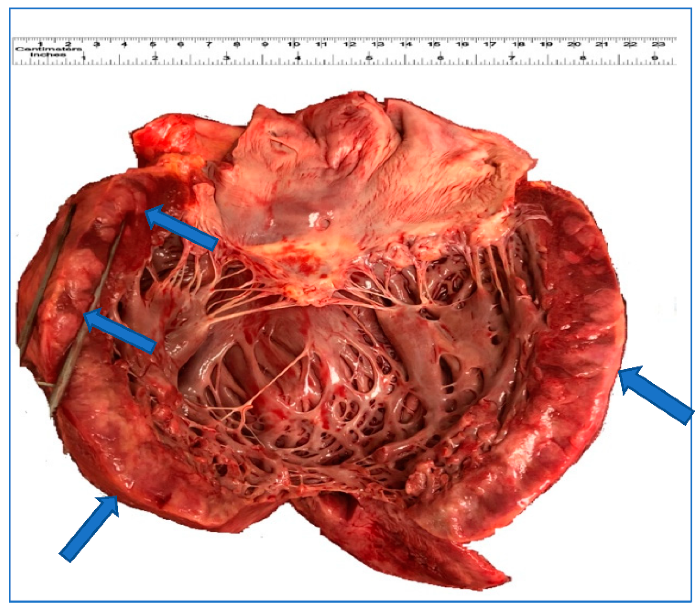
Task: Click the 1 centimeter mark on ruler
Action: point(40,45)
